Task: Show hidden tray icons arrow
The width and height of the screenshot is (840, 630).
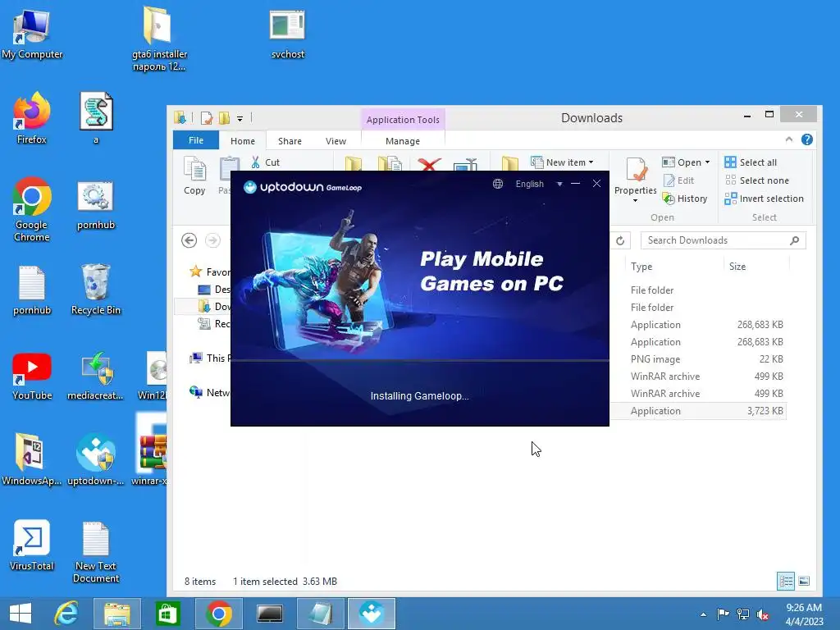Action: click(x=703, y=614)
